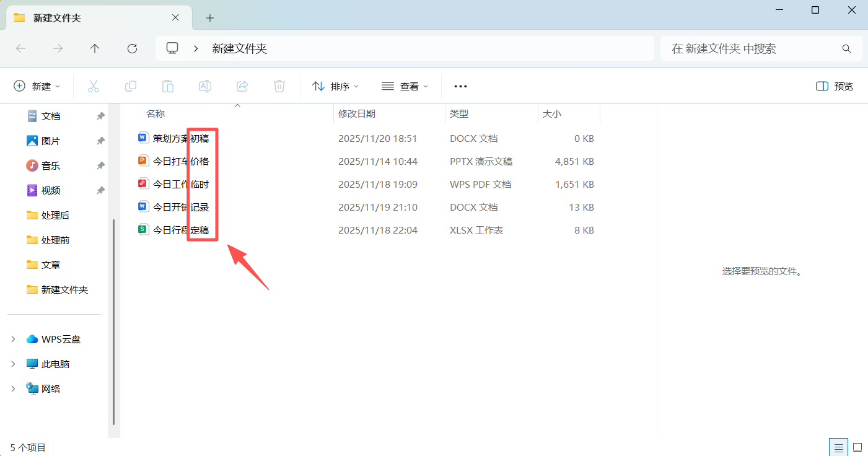Click the Share icon in the toolbar
868x456 pixels.
point(242,86)
